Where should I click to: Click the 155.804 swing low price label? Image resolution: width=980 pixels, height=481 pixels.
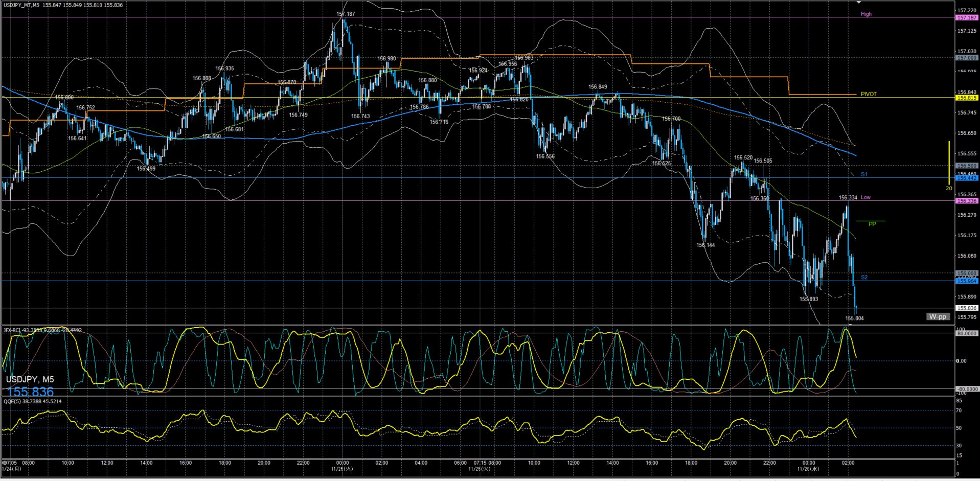pyautogui.click(x=854, y=318)
